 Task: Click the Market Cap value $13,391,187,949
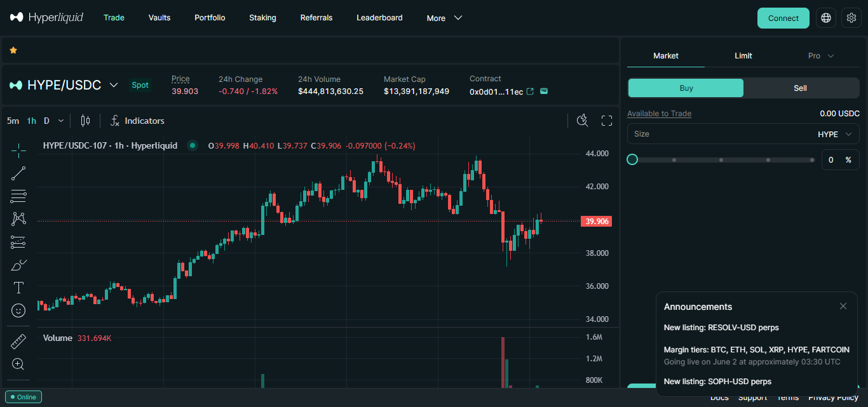coord(416,91)
